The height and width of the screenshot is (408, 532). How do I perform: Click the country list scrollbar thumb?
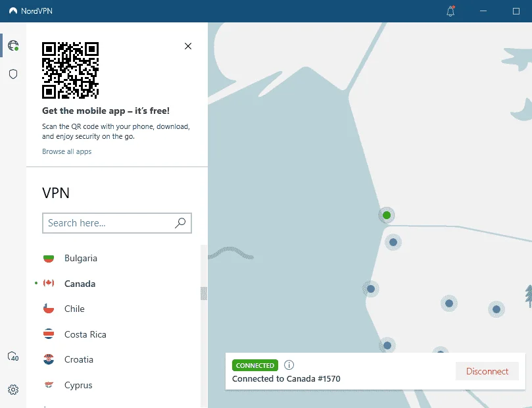point(204,293)
